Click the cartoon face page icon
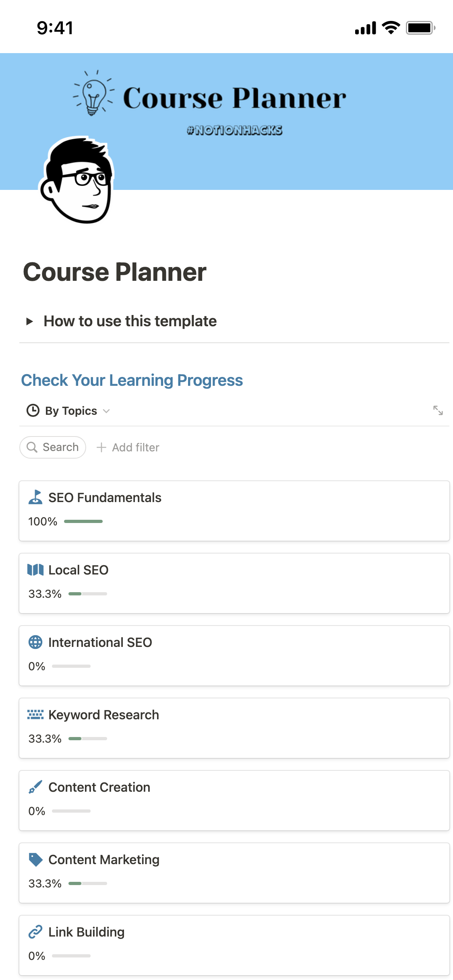The height and width of the screenshot is (980, 453). [x=77, y=180]
